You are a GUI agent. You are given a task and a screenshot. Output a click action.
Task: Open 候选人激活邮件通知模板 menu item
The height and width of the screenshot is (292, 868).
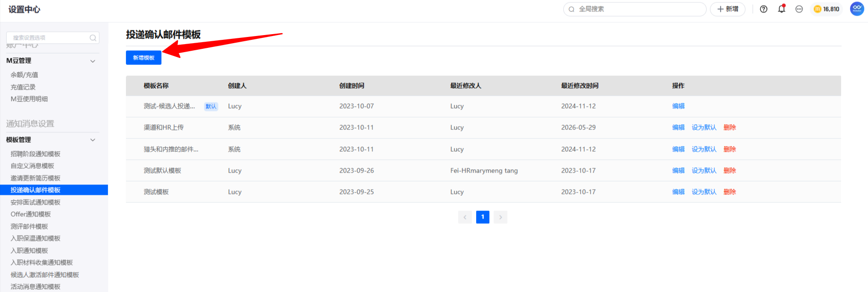(x=45, y=275)
